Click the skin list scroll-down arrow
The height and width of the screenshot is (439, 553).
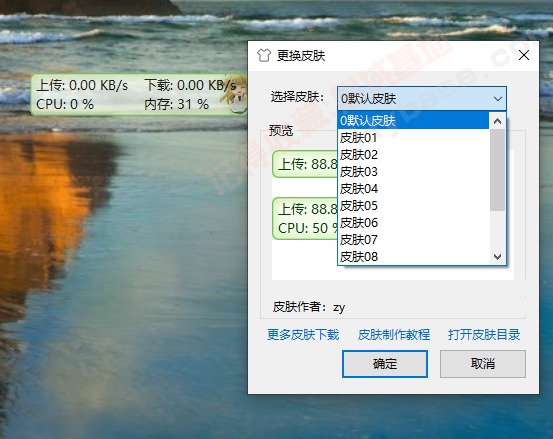pyautogui.click(x=497, y=256)
